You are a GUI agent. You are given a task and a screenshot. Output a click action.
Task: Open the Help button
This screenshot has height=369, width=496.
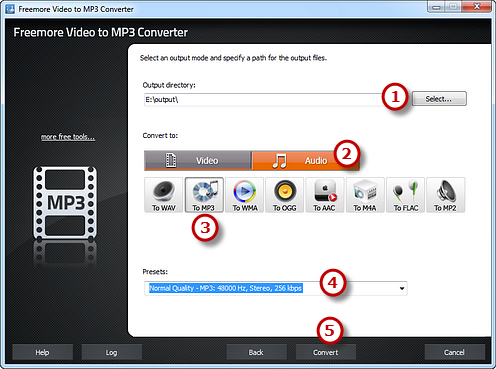(x=42, y=352)
